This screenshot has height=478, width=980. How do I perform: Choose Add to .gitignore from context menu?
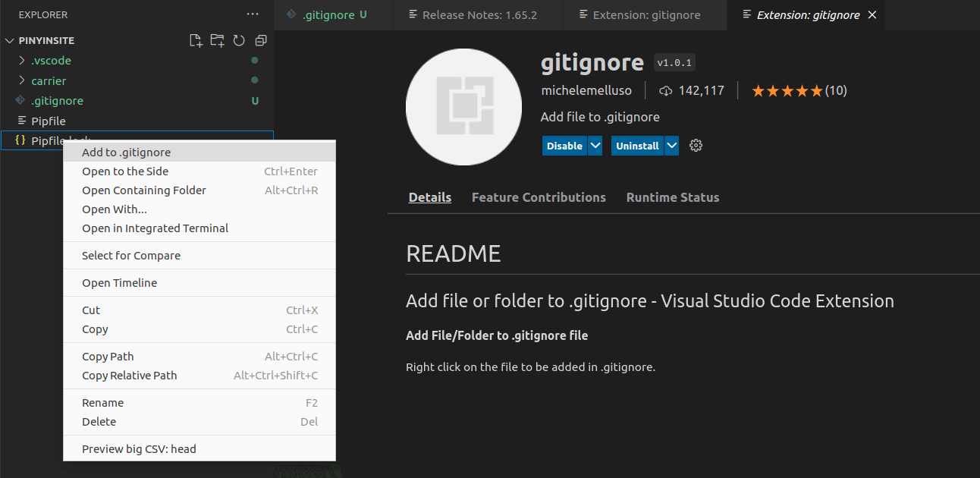[199, 153]
